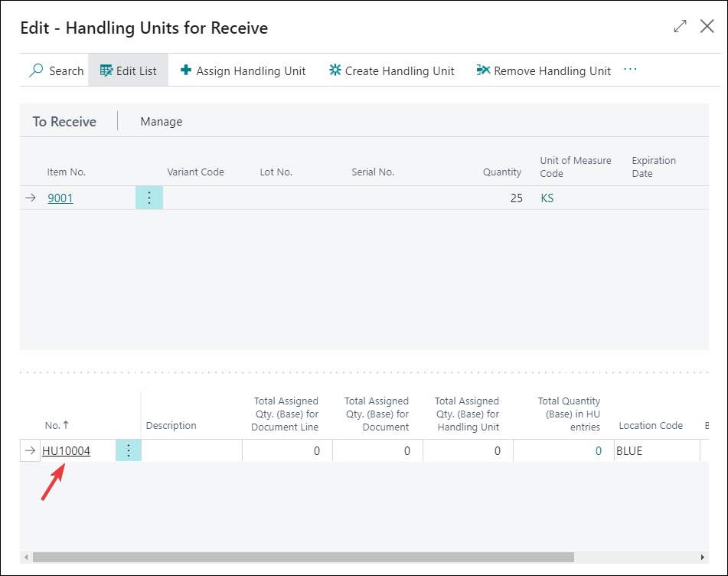
Task: Open handling unit HU10004 link
Action: click(66, 451)
